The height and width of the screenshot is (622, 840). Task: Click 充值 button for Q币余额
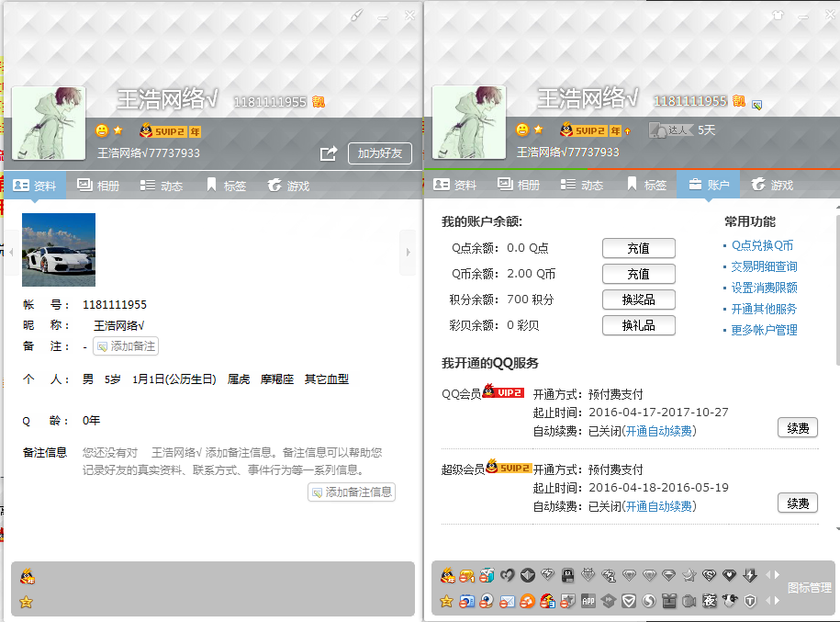click(639, 274)
